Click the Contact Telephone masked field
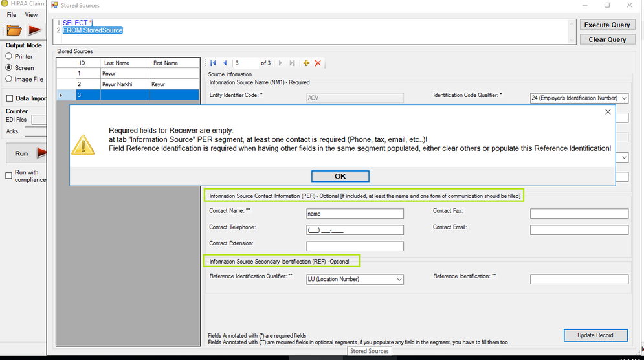The width and height of the screenshot is (644, 360). click(355, 230)
